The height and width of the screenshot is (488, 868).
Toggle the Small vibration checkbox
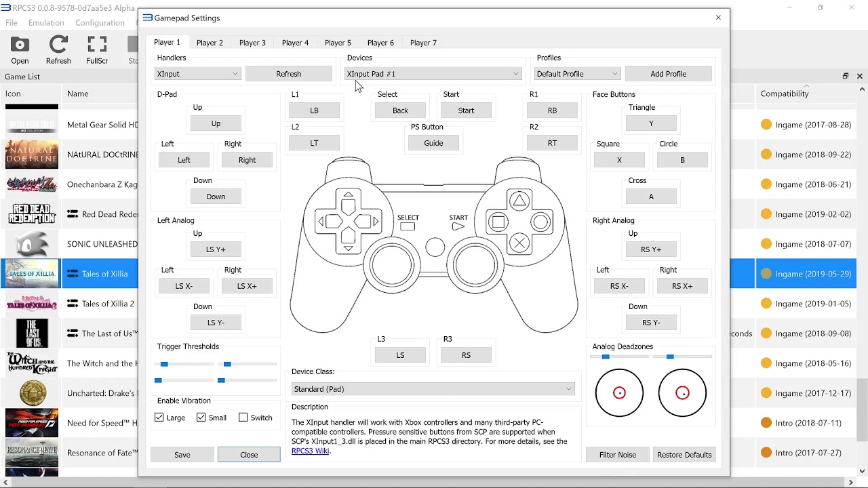point(201,418)
